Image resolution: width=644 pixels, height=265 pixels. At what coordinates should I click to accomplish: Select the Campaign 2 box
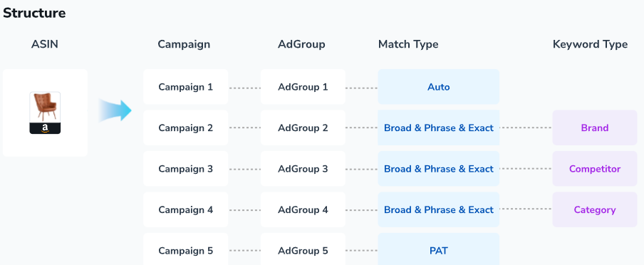point(186,128)
